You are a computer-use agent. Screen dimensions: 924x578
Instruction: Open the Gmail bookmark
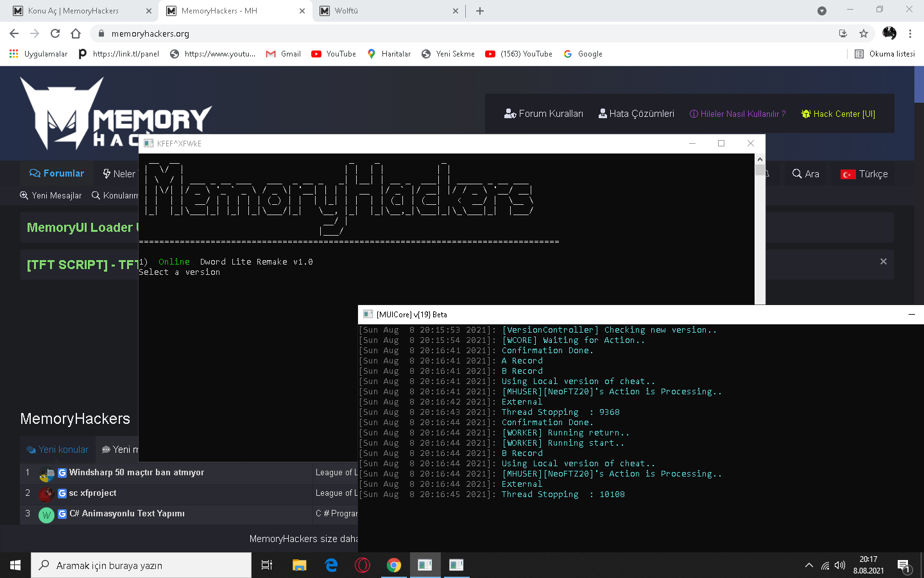coord(284,54)
